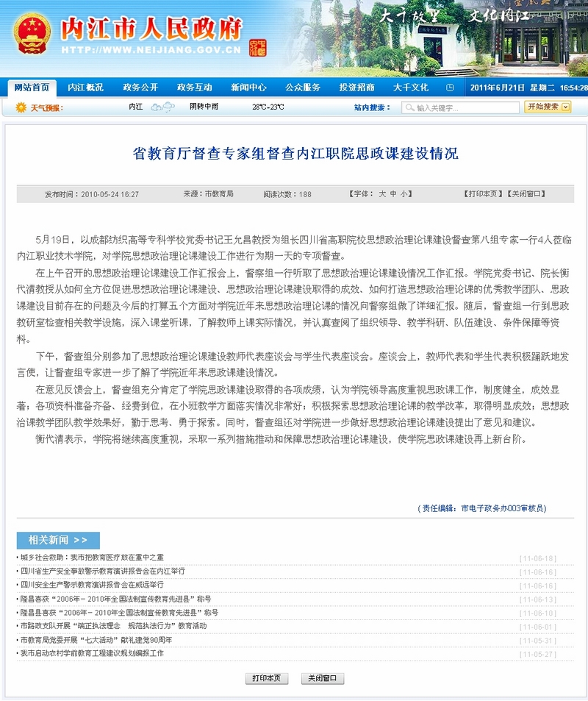Click the sun weather forecast icon
Screen dimensions: 588x701
(21, 107)
